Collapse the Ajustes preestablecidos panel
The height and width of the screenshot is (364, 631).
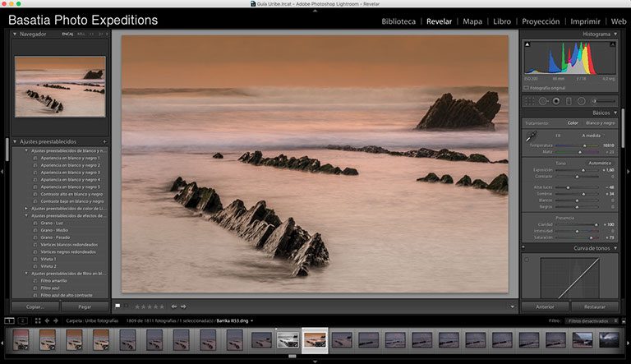[x=16, y=141]
